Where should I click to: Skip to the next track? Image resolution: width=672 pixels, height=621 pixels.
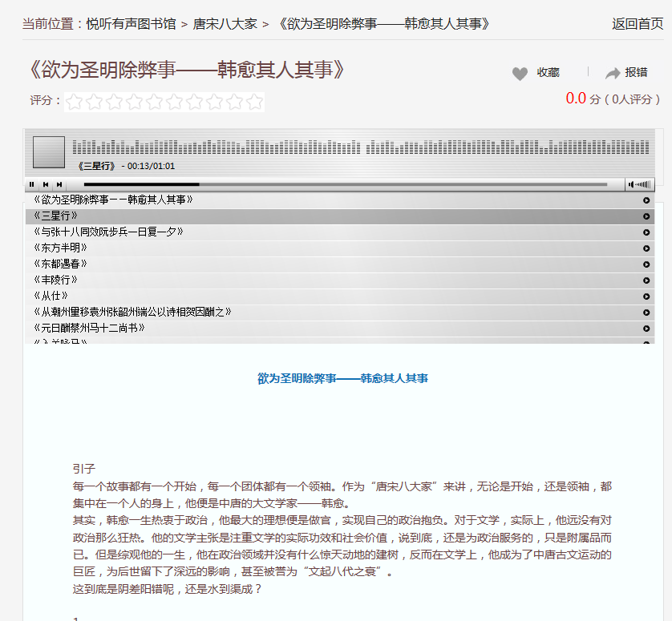pyautogui.click(x=59, y=184)
